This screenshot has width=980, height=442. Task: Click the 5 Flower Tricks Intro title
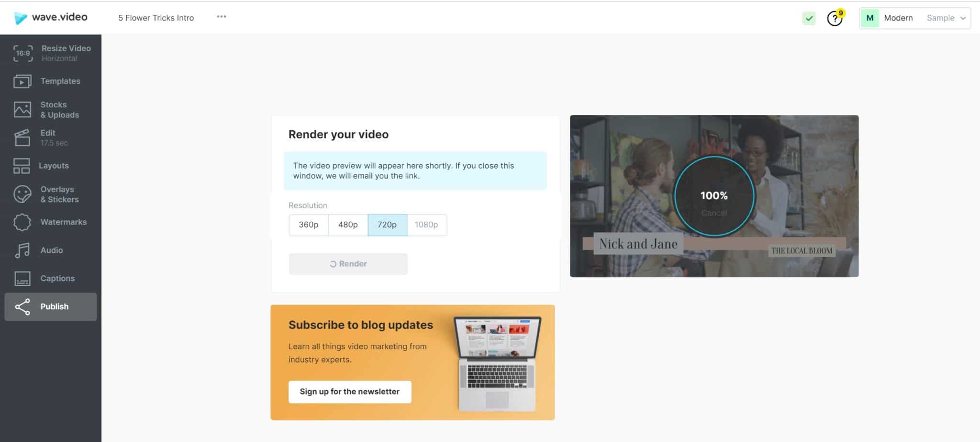(x=156, y=18)
